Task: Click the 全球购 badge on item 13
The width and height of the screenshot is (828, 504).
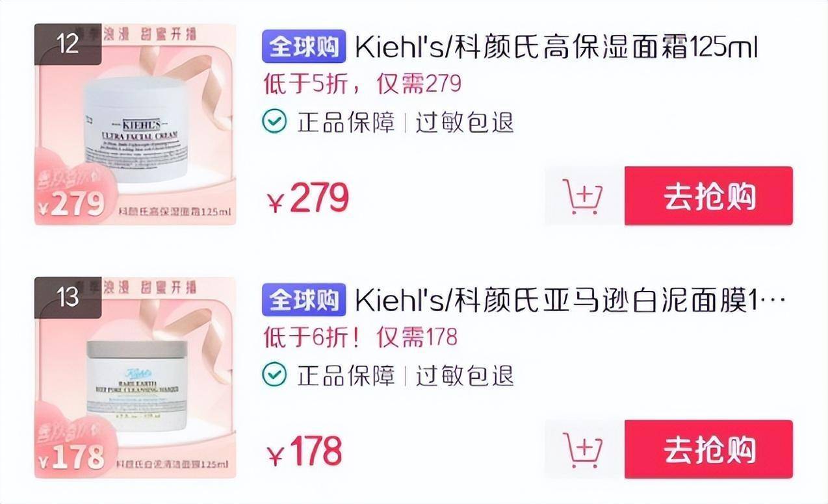Action: (304, 301)
